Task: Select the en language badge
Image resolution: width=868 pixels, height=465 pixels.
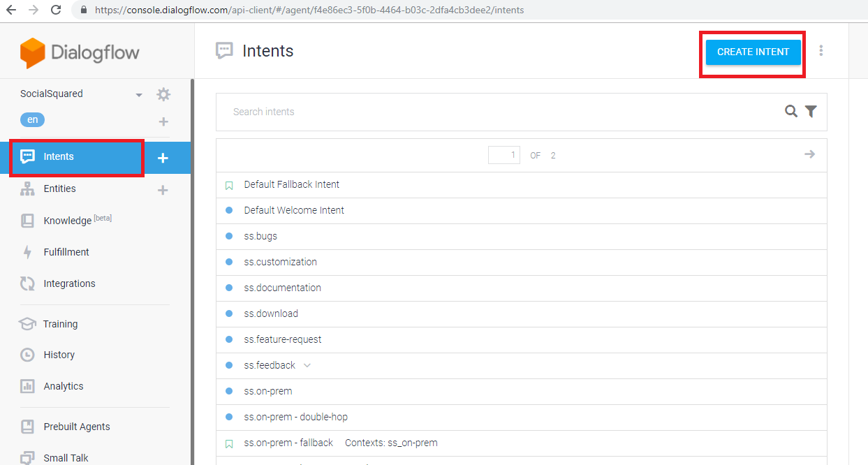Action: 32,120
